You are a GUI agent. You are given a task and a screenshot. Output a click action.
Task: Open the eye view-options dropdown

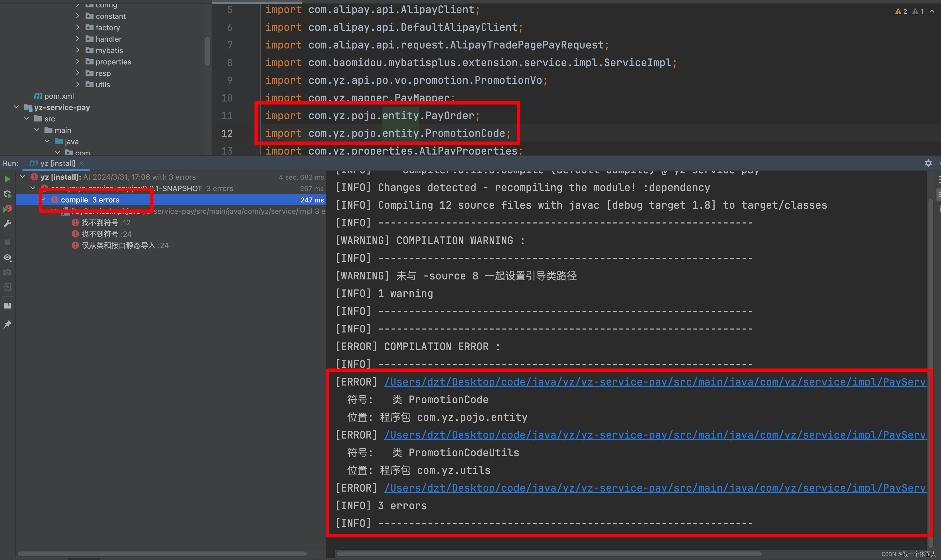tap(7, 258)
